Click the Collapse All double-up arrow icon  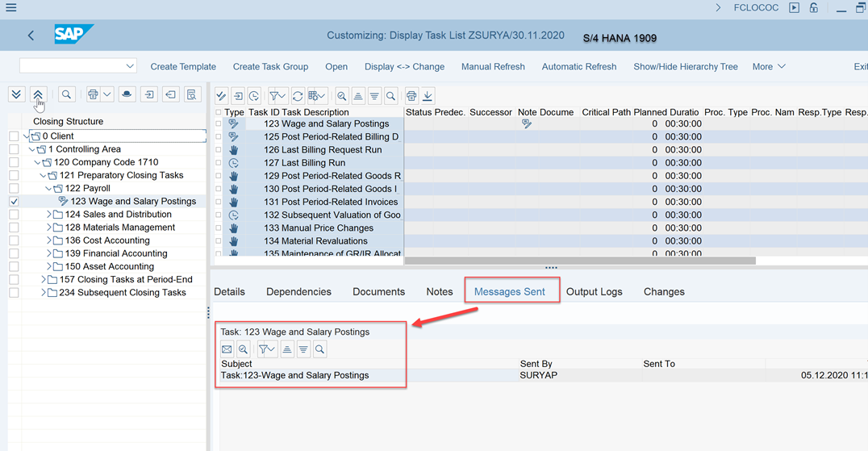click(x=38, y=95)
